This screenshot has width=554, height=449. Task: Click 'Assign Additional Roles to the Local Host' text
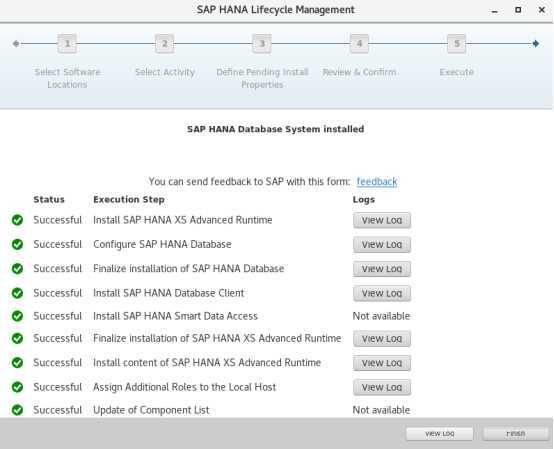(184, 387)
